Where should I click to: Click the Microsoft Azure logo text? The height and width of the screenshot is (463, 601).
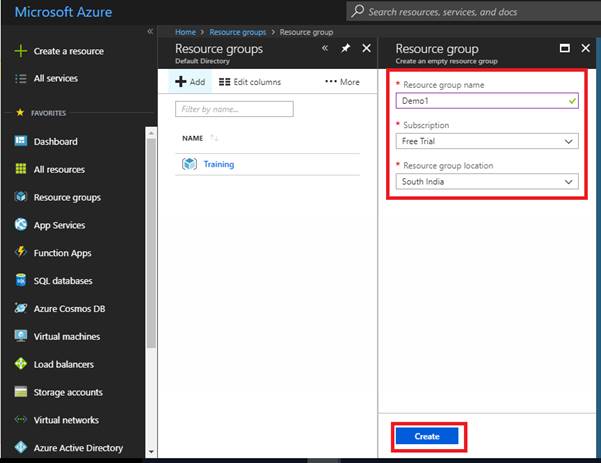pos(63,12)
